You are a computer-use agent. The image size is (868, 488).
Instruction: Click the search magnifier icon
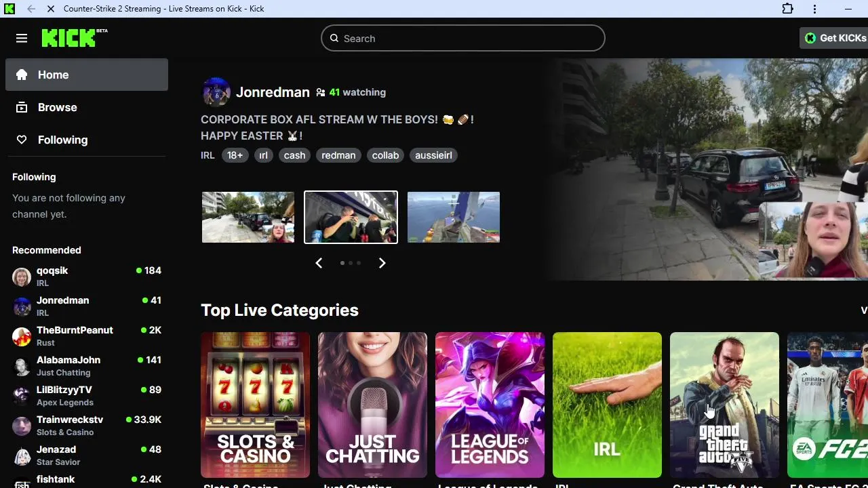pos(334,39)
